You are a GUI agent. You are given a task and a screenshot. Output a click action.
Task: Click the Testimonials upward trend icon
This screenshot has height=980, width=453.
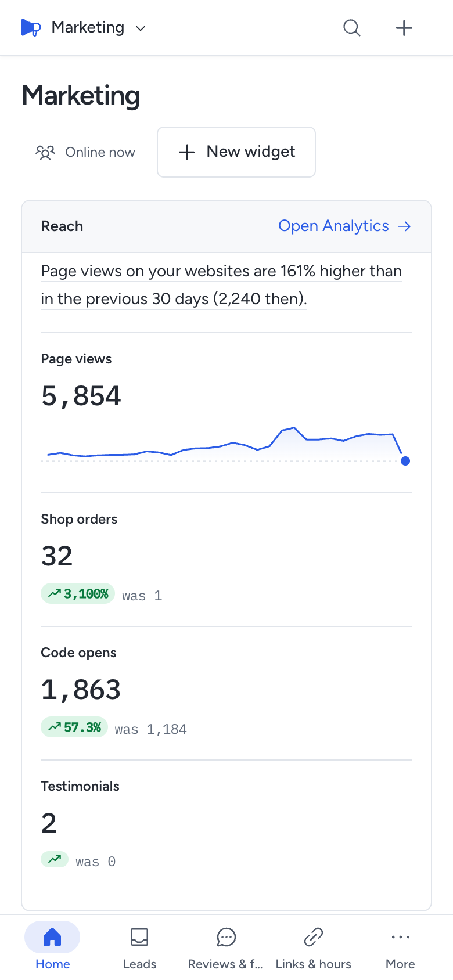click(x=55, y=859)
